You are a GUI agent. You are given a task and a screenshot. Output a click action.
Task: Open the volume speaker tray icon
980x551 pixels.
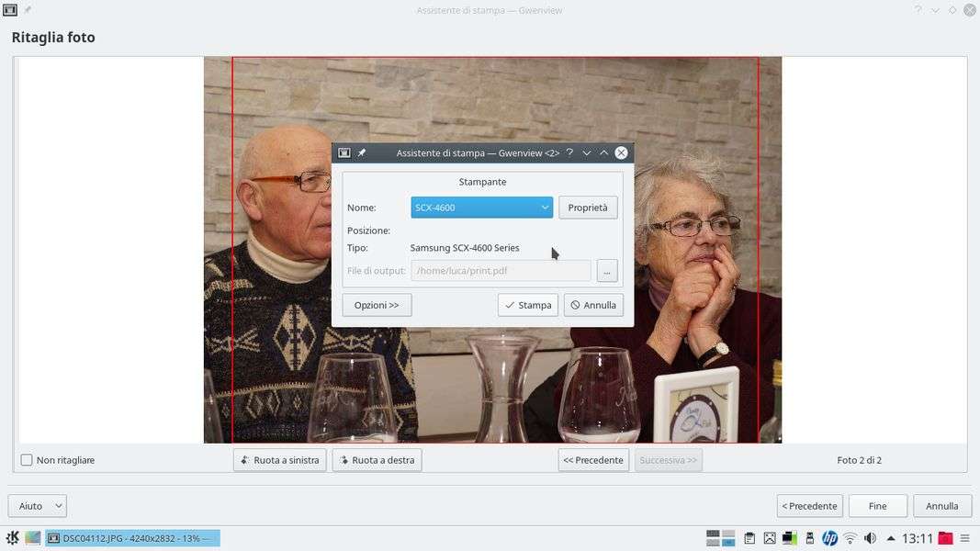(x=870, y=538)
